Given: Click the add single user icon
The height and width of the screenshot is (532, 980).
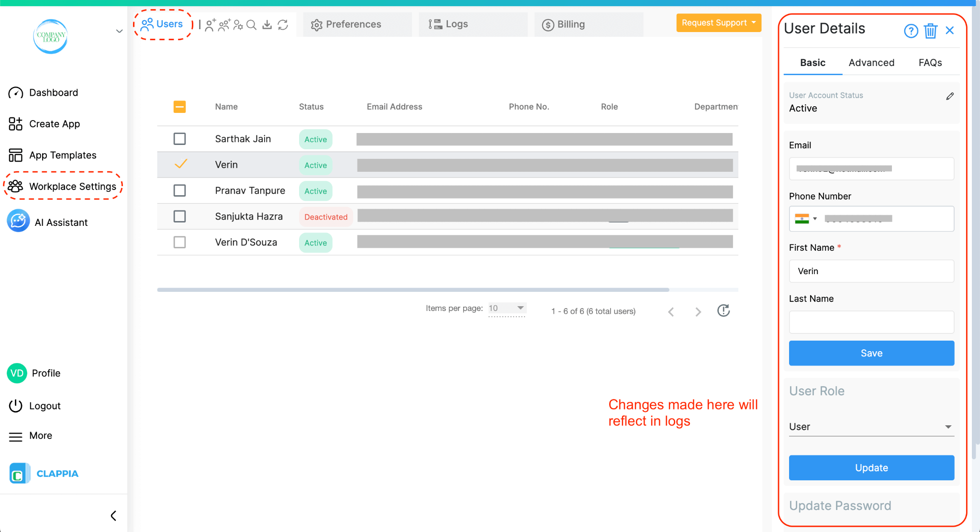Looking at the screenshot, I should [x=210, y=25].
